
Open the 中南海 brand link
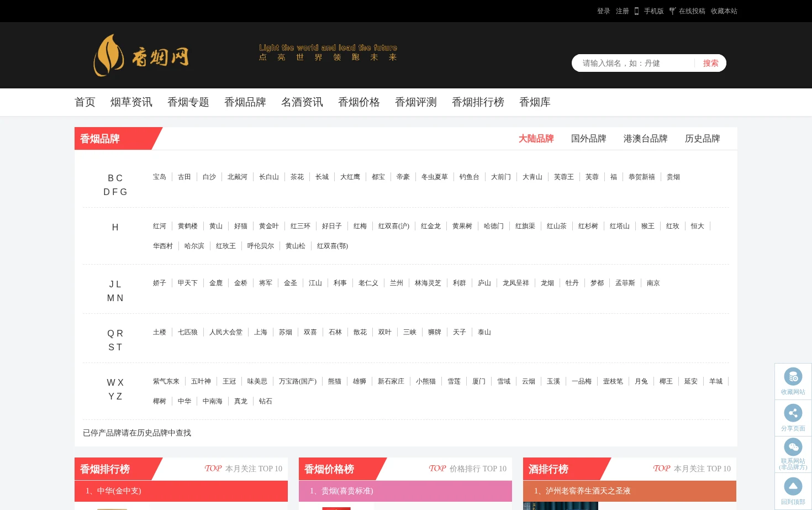click(213, 401)
